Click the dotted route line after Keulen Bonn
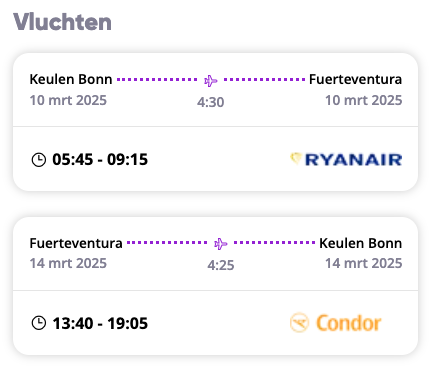The image size is (437, 372). coord(157,80)
